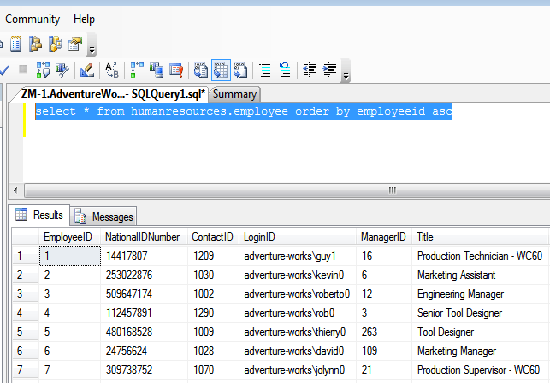Expand the SQL Editor toolbar options dropdown
Viewport: 550px width, 383px height.
coord(346,71)
